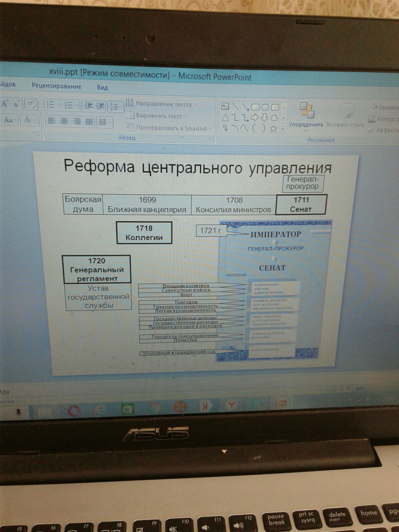The image size is (399, 532).
Task: Open the Выровнять текст dropdown
Action: coord(159,116)
